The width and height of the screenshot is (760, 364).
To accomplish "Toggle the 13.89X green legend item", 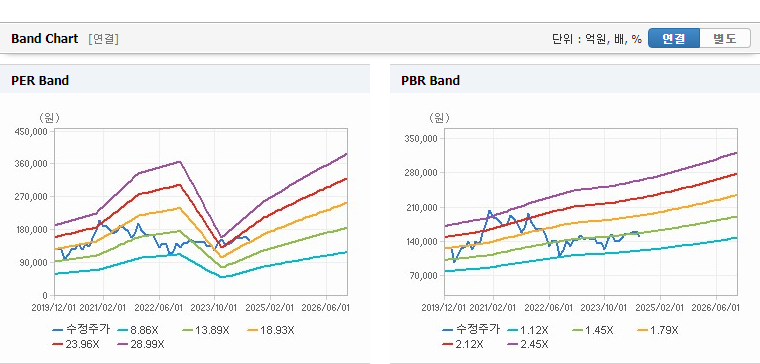I will click(x=205, y=330).
